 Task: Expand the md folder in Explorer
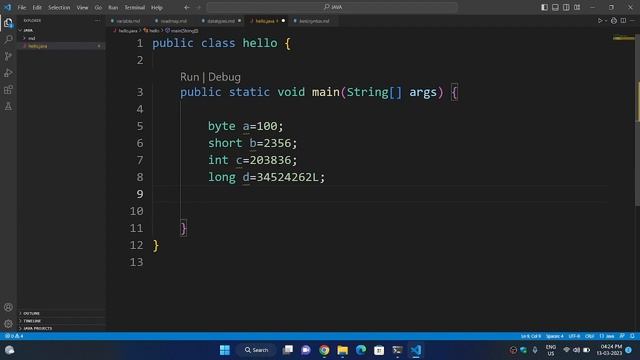point(61,38)
